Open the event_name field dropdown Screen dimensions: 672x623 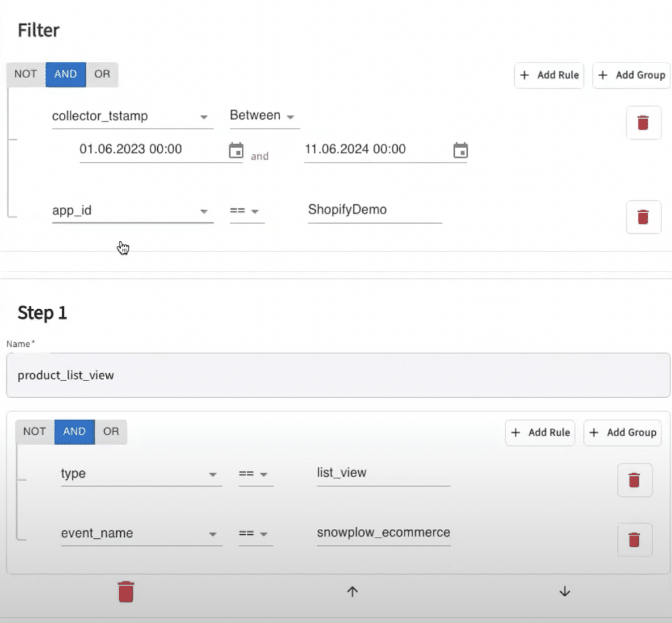(x=141, y=534)
